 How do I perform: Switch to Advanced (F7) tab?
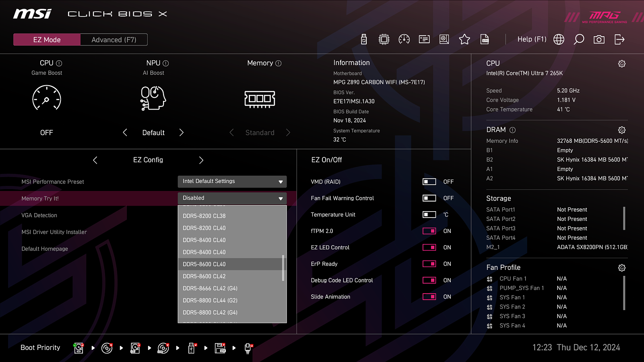(x=114, y=39)
